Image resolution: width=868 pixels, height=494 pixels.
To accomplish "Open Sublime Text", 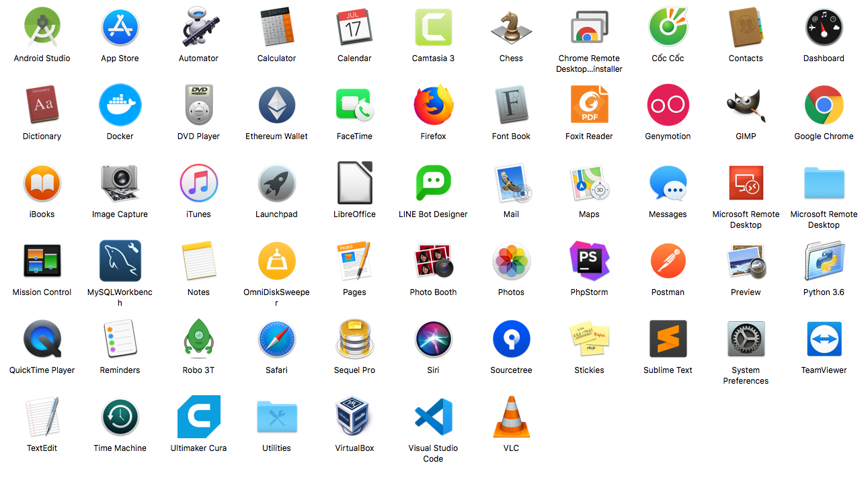I will coord(668,339).
